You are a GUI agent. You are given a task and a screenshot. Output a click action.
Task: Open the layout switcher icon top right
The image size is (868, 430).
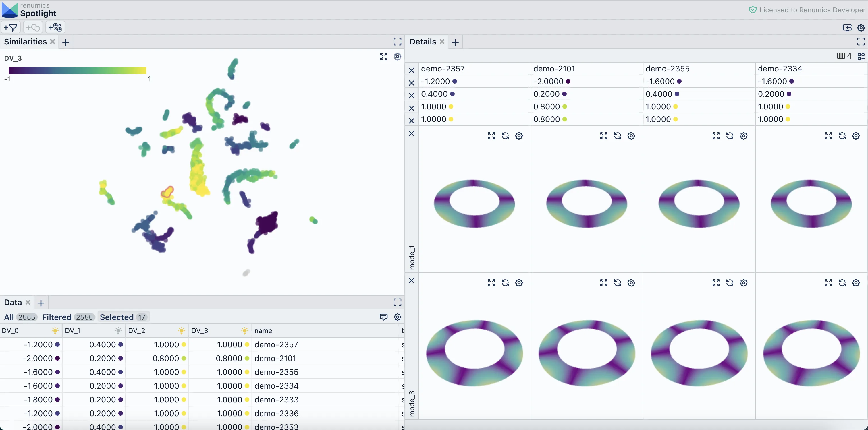click(847, 28)
